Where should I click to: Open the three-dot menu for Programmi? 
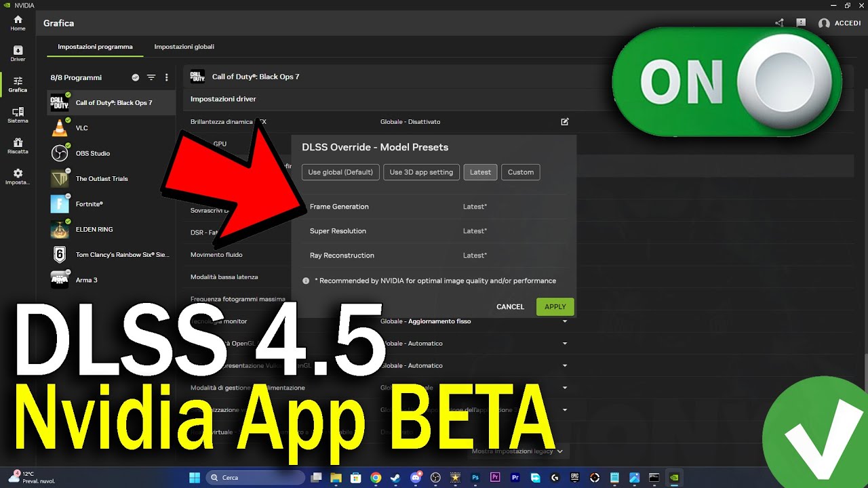click(167, 77)
